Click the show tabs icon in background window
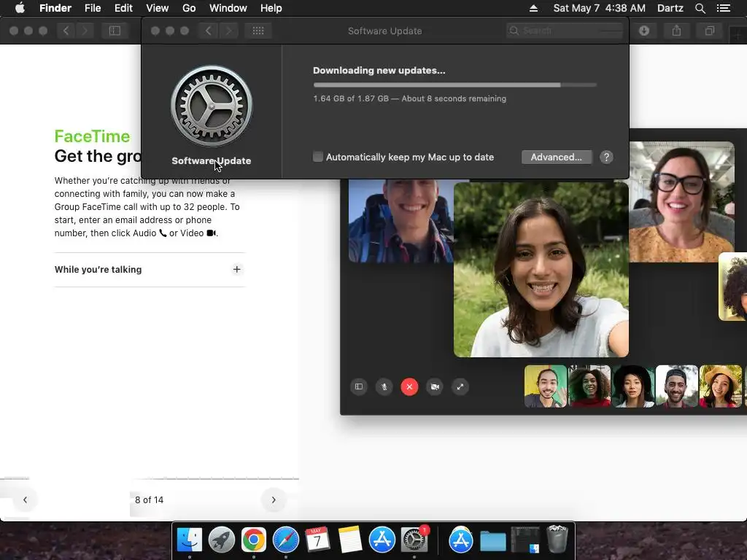 pyautogui.click(x=709, y=31)
